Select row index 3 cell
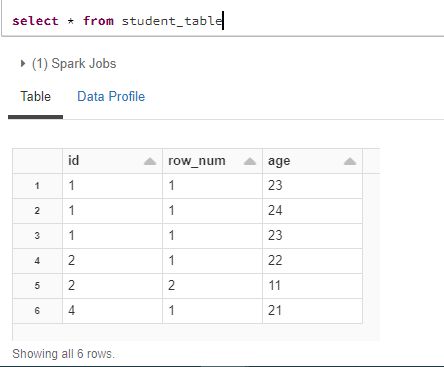This screenshot has height=367, width=444. pyautogui.click(x=37, y=236)
